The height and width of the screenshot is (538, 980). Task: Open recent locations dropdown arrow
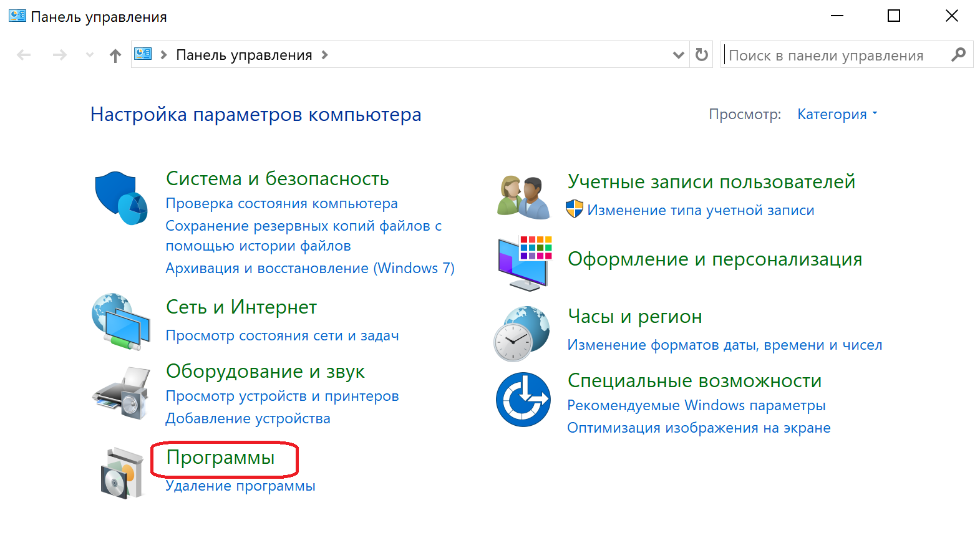pos(90,55)
